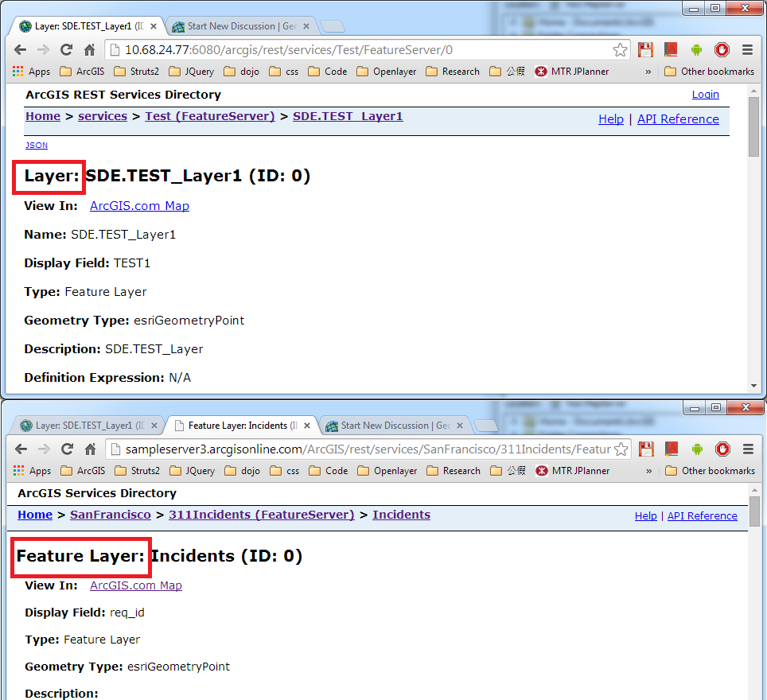Image resolution: width=767 pixels, height=700 pixels.
Task: Open MTR JPlanner bookmark in top window
Action: (x=571, y=72)
